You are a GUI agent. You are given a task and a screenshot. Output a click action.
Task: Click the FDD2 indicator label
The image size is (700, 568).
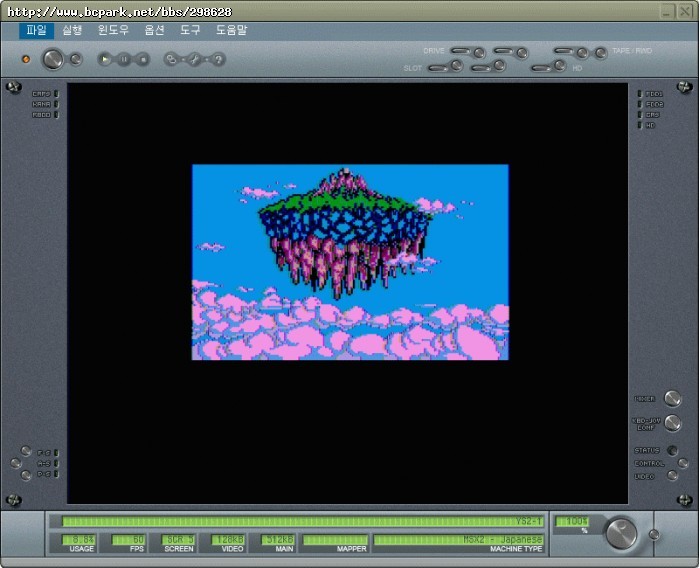(x=654, y=104)
